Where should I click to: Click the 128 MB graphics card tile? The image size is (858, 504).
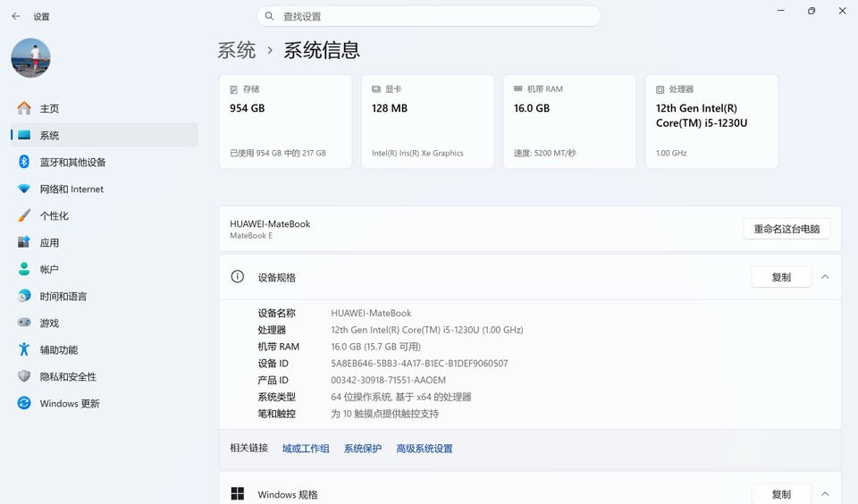[x=428, y=122]
